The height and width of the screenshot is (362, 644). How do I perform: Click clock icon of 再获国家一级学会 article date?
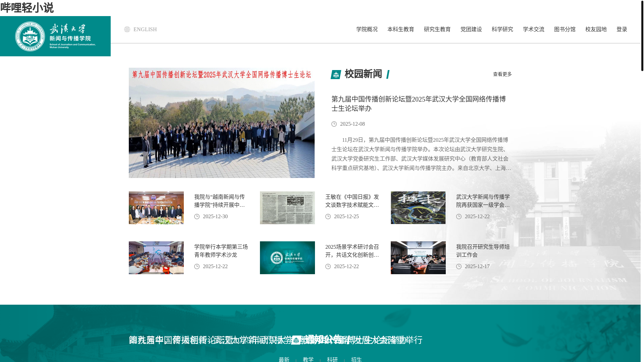pyautogui.click(x=459, y=217)
